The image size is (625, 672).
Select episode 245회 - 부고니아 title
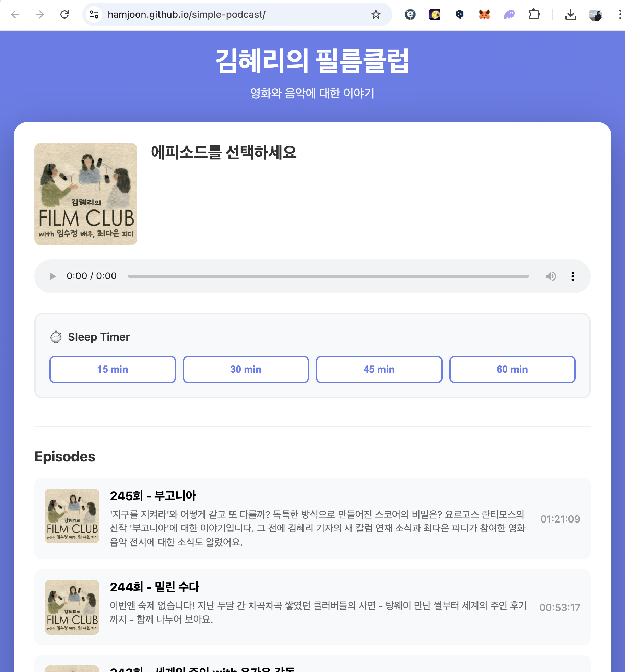pos(153,496)
